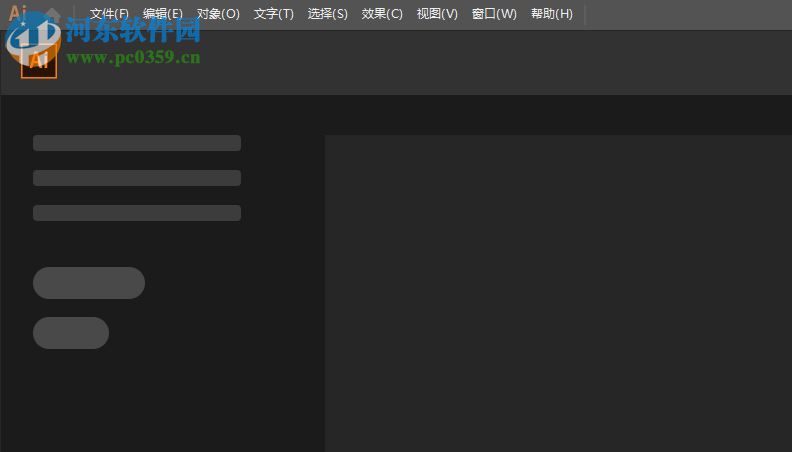The width and height of the screenshot is (792, 452).
Task: Click the orange Ai logo on home screen
Action: click(39, 61)
